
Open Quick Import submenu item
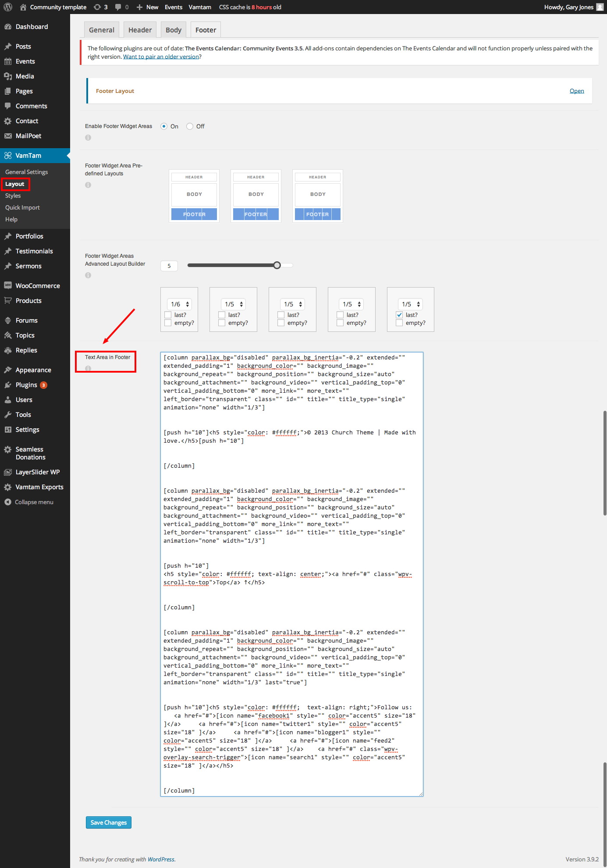click(x=22, y=207)
